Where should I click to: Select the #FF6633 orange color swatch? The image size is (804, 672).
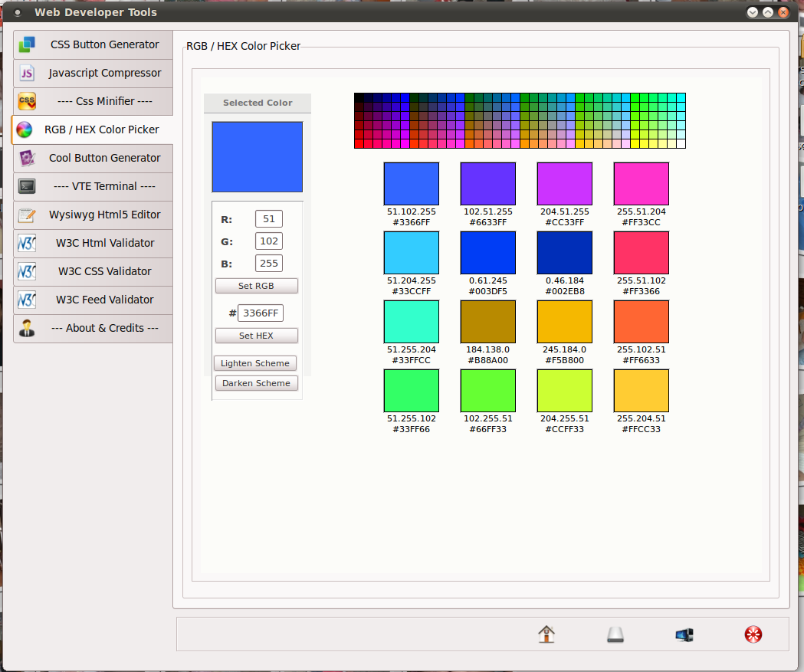click(x=642, y=321)
